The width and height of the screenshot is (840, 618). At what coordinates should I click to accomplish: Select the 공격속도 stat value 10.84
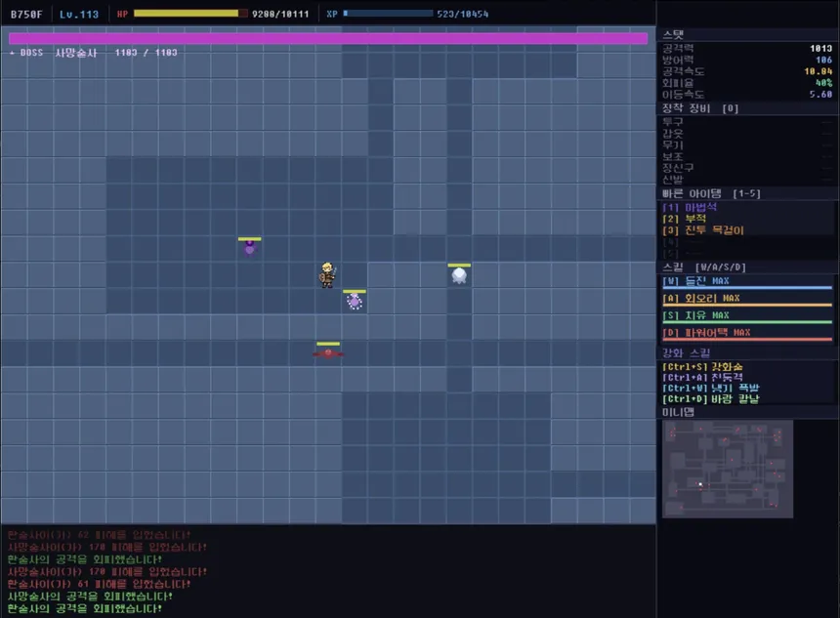point(819,71)
